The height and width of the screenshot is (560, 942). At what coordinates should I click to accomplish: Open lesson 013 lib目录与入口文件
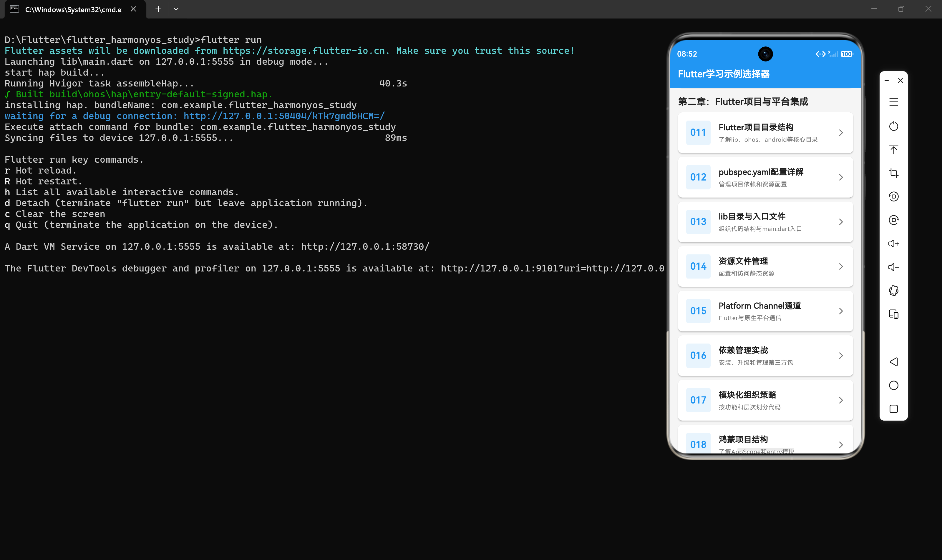click(x=765, y=222)
